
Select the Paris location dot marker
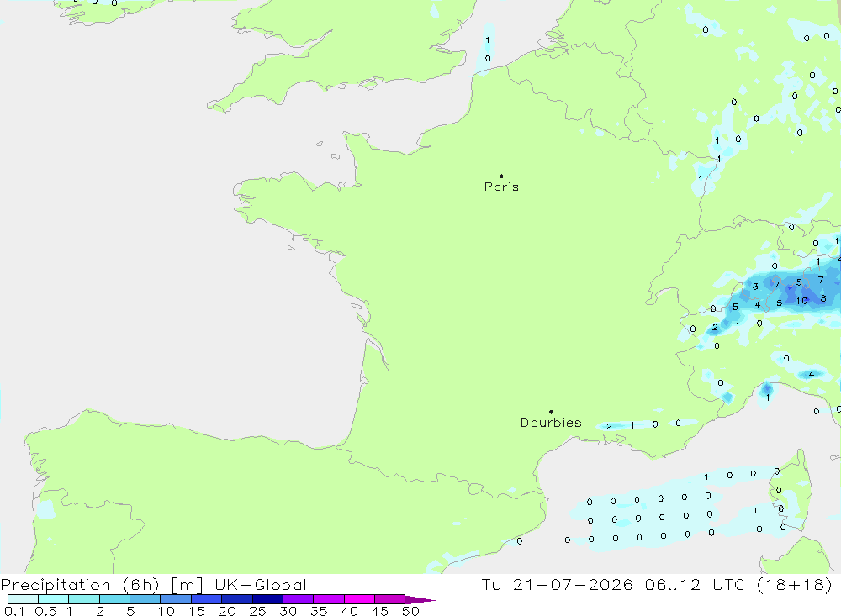tap(501, 176)
